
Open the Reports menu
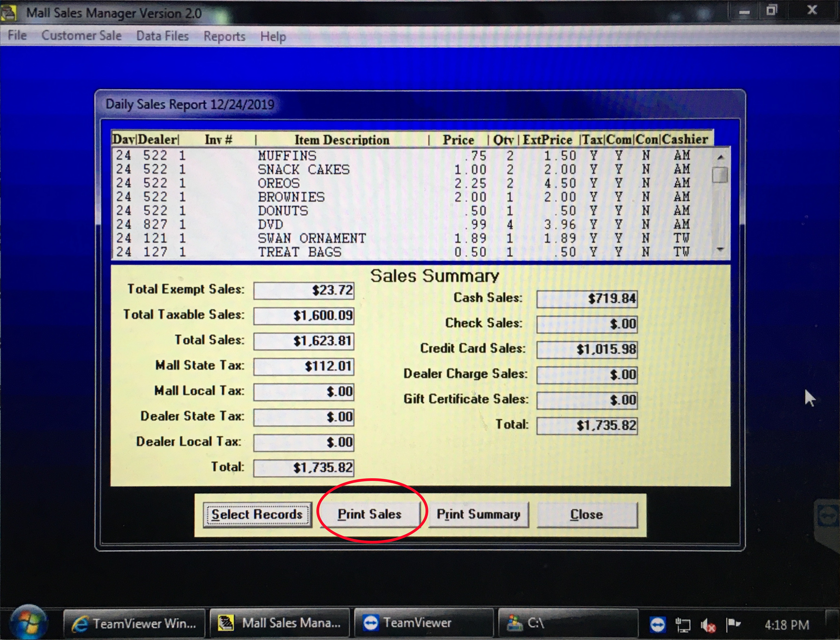point(225,36)
